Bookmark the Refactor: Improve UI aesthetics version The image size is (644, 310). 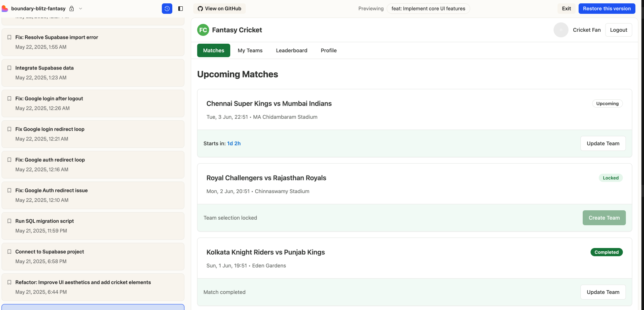(9, 282)
